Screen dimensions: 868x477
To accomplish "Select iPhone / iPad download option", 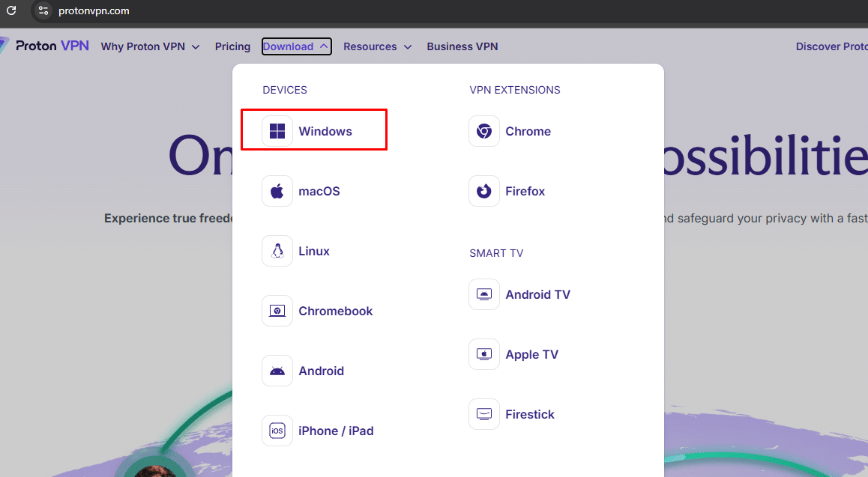I will (319, 431).
